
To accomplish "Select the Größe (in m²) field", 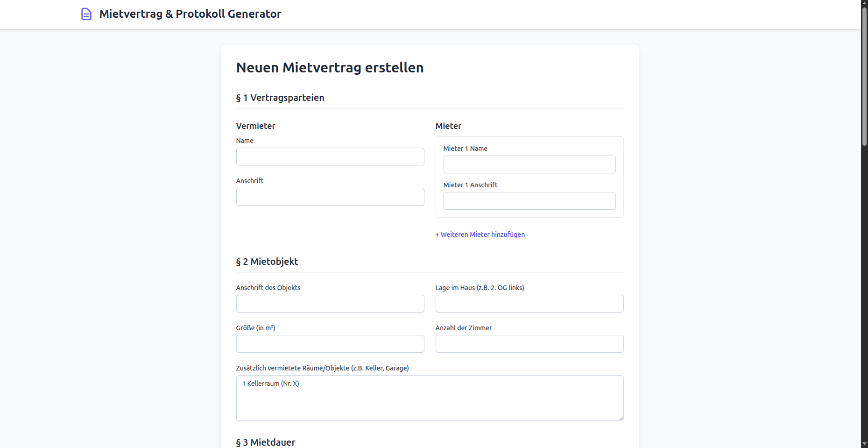I will tap(330, 344).
